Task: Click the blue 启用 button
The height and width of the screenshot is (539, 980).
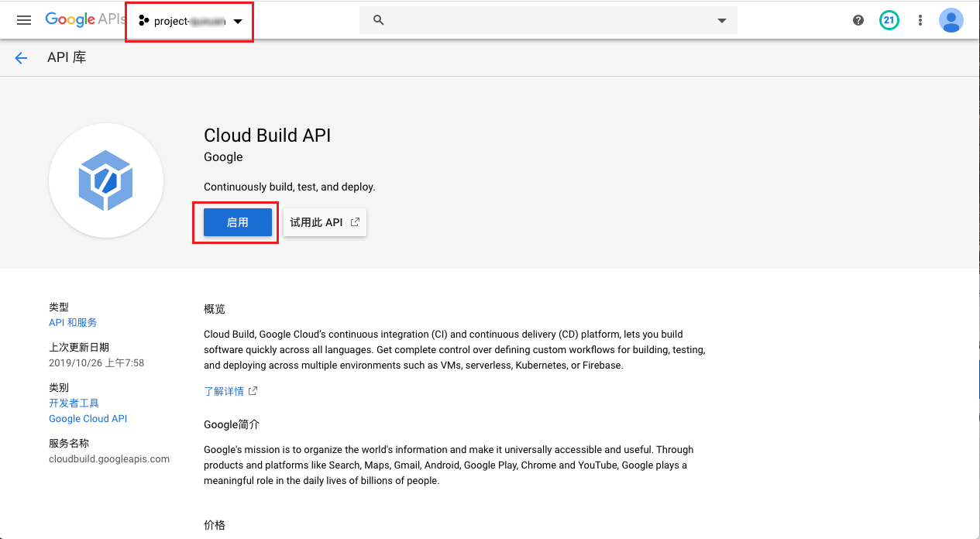Action: tap(237, 222)
